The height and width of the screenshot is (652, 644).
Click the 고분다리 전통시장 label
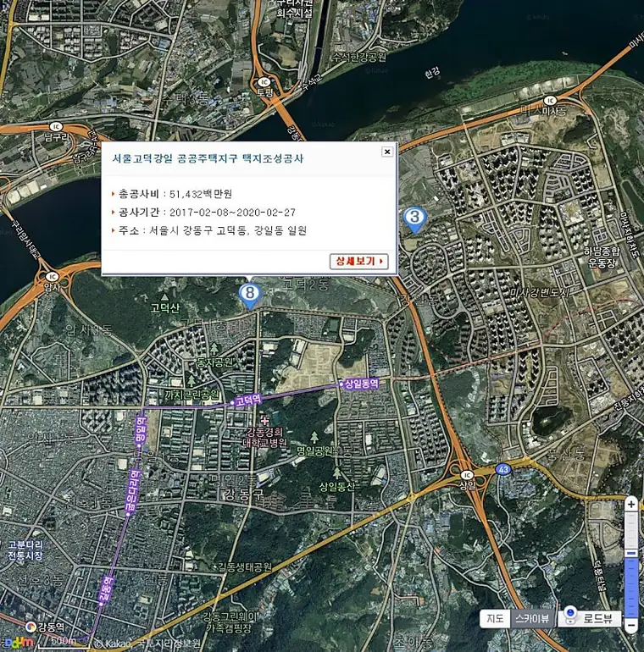pyautogui.click(x=25, y=550)
